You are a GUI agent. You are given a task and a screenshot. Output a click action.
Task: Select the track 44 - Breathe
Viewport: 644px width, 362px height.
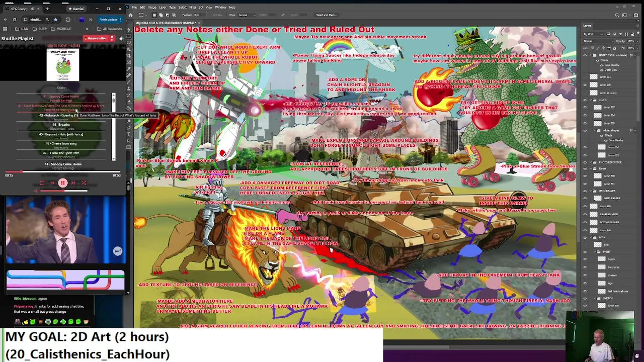click(x=61, y=126)
